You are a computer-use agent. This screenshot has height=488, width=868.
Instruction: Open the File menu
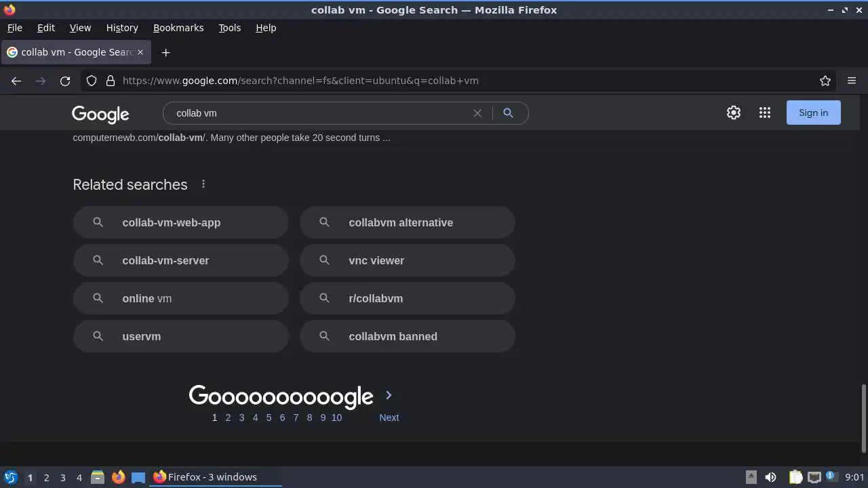[x=14, y=28]
